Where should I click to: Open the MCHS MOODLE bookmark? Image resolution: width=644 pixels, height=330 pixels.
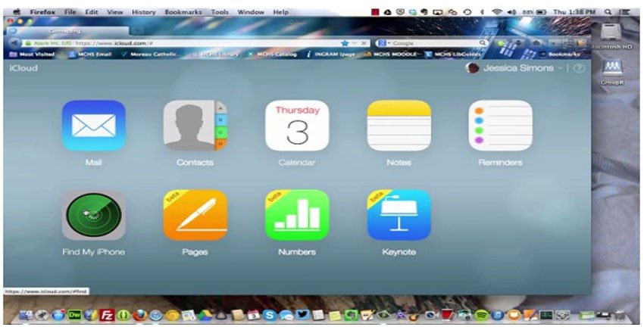pos(392,54)
